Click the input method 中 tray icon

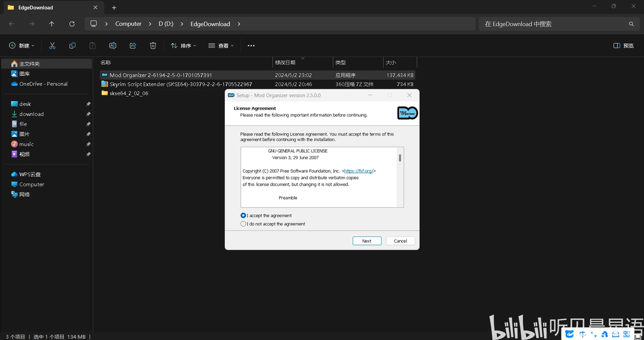[x=582, y=334]
